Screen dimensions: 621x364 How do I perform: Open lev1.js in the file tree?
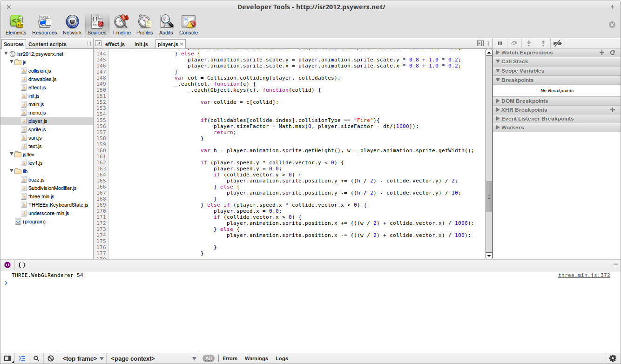[x=35, y=163]
